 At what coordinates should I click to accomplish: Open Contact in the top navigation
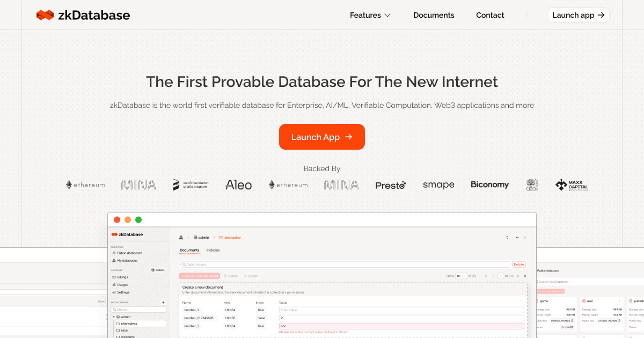tap(489, 15)
